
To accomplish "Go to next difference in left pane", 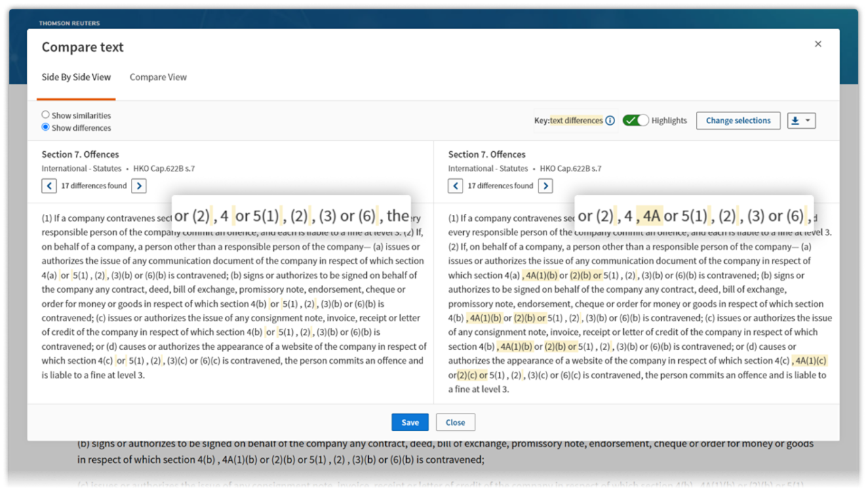I will (x=138, y=186).
